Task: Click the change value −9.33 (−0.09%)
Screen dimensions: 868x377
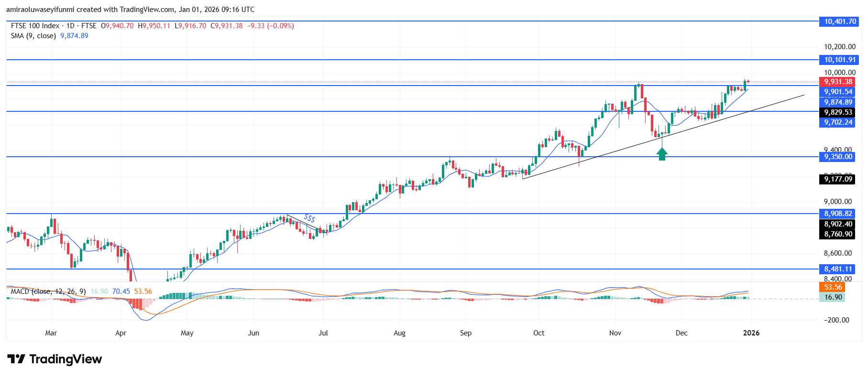Action: coord(270,26)
